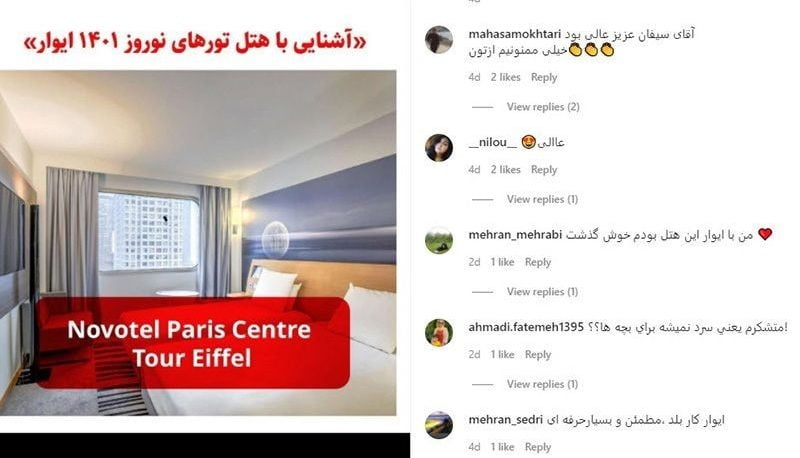The width and height of the screenshot is (800, 458).
Task: Reply to mahasamokhtari's comment
Action: point(544,77)
